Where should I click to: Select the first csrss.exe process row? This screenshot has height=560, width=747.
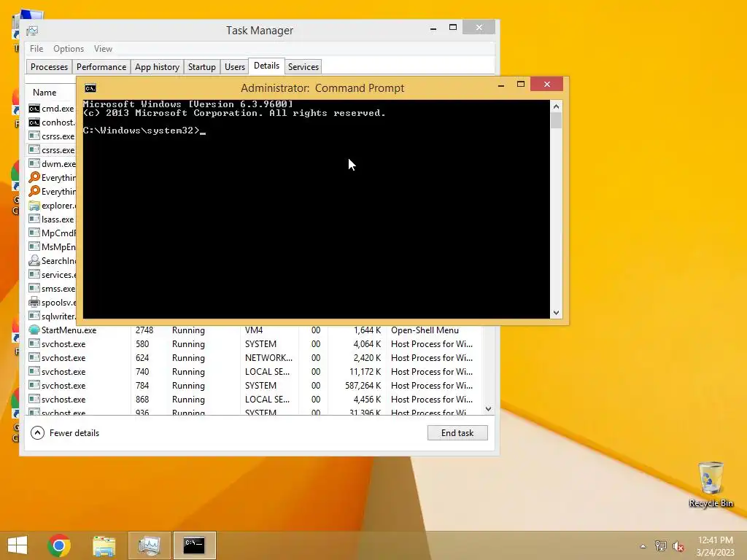[52, 136]
